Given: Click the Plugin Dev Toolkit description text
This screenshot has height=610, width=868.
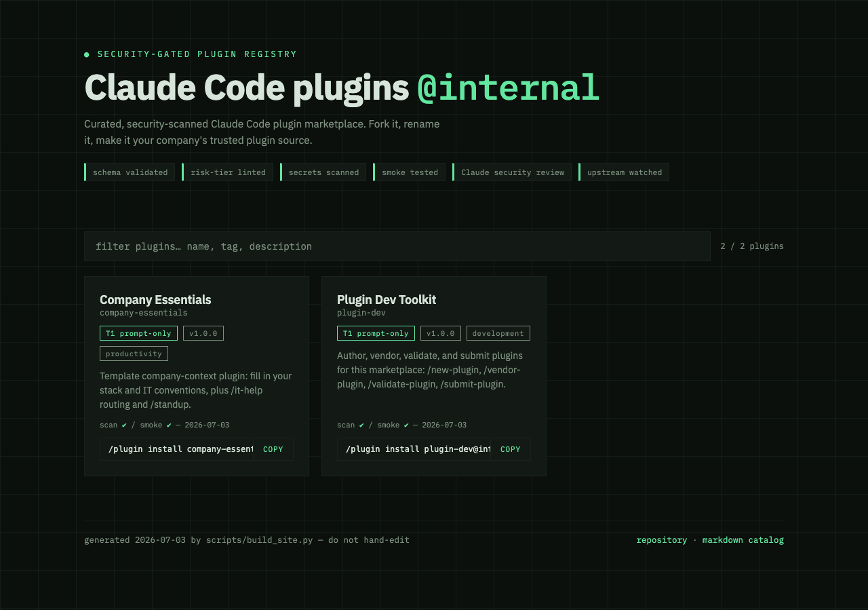Looking at the screenshot, I should pos(430,370).
